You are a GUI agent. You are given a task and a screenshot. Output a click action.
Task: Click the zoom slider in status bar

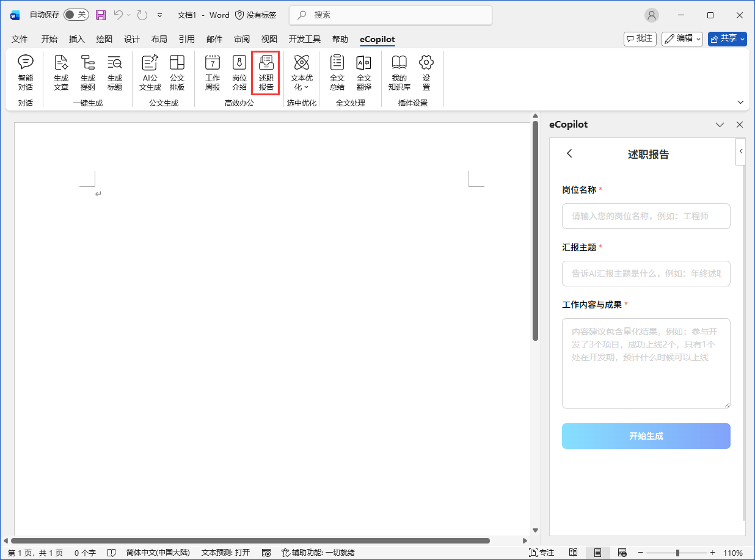tap(677, 553)
